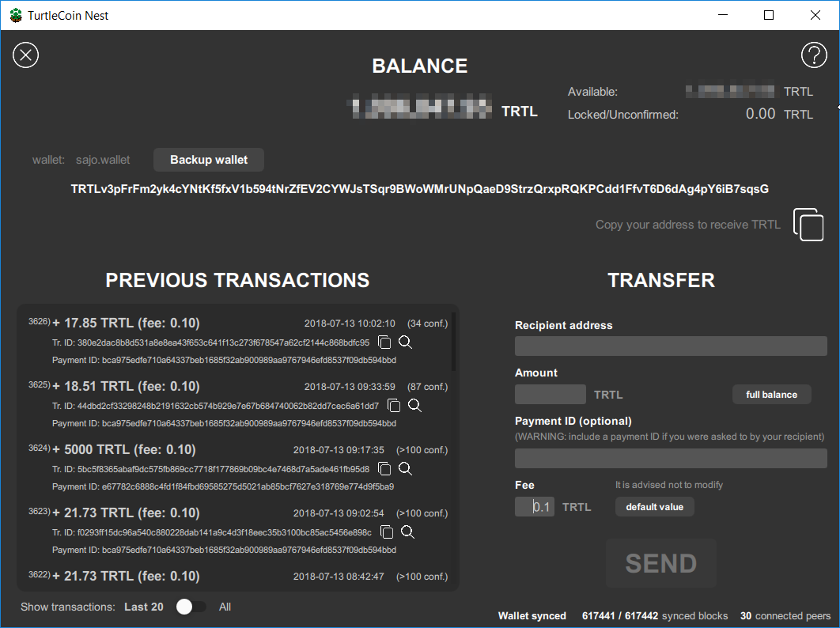Click the Fee input showing 0.1
This screenshot has height=628, width=840.
535,506
